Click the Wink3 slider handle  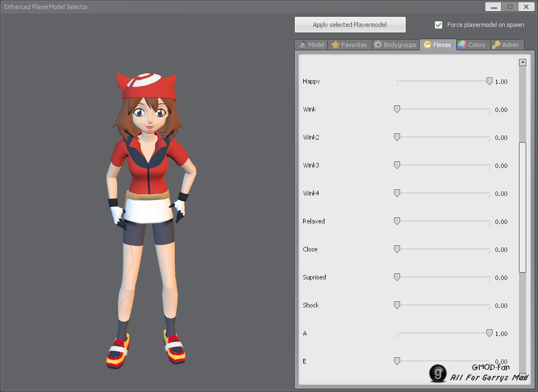[x=397, y=165]
